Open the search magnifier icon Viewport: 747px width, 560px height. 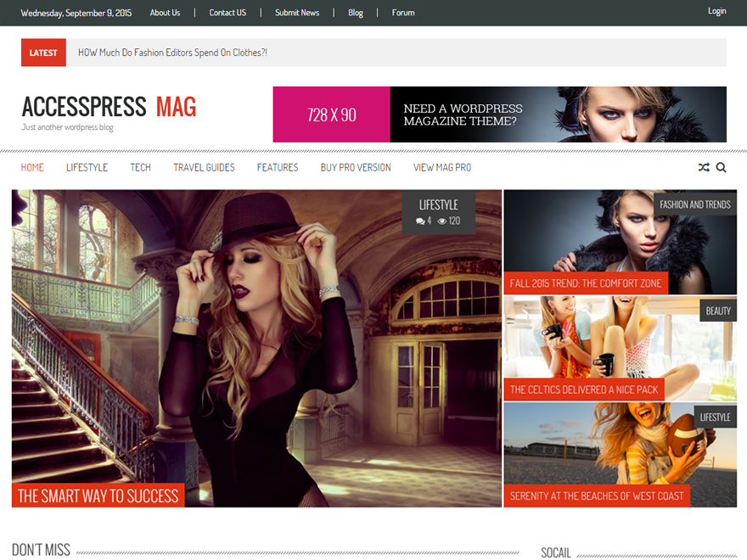click(722, 168)
